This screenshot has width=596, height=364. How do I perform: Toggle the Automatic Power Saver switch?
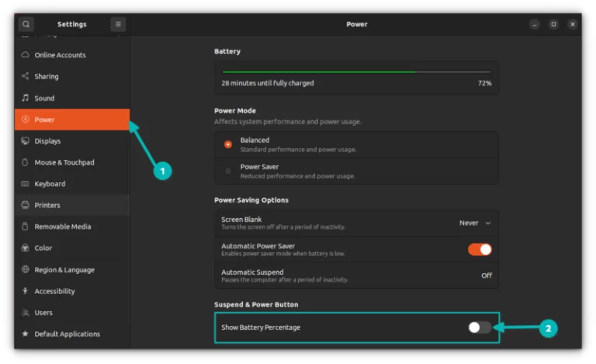point(480,250)
